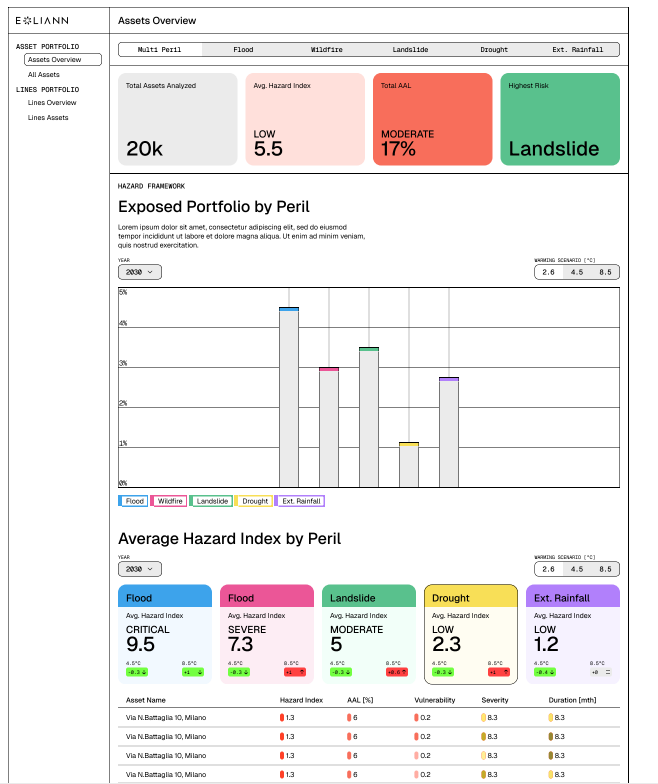Click green +1 badge in blue Flood card

188,672
